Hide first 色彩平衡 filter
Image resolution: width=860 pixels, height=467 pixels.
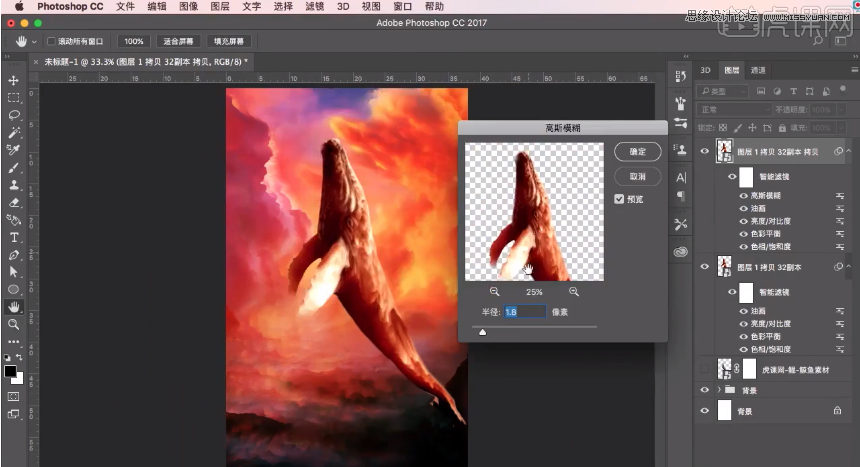click(x=744, y=234)
